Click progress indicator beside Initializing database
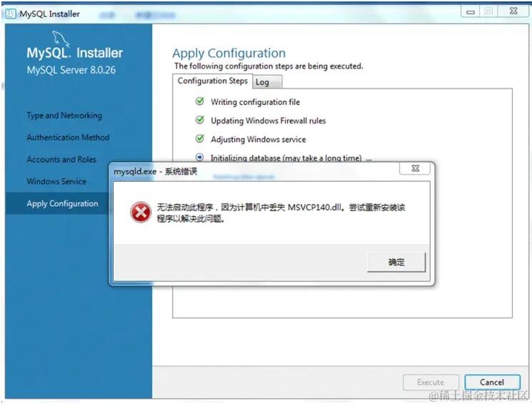532x406 pixels. [200, 157]
